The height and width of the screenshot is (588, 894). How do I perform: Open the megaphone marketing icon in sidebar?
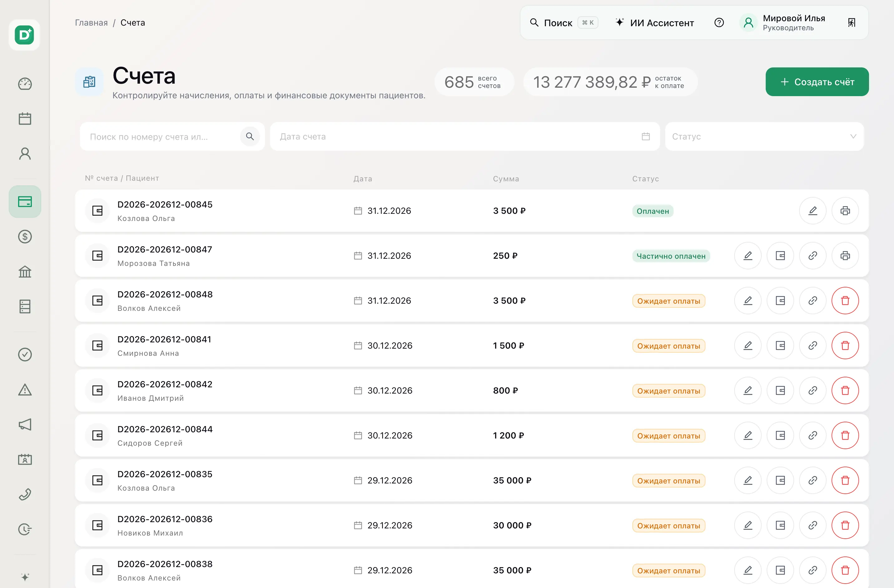[25, 425]
